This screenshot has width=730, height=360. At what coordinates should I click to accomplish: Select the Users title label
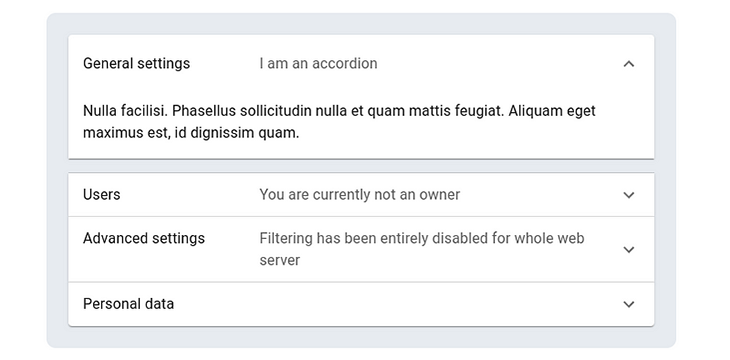point(101,194)
